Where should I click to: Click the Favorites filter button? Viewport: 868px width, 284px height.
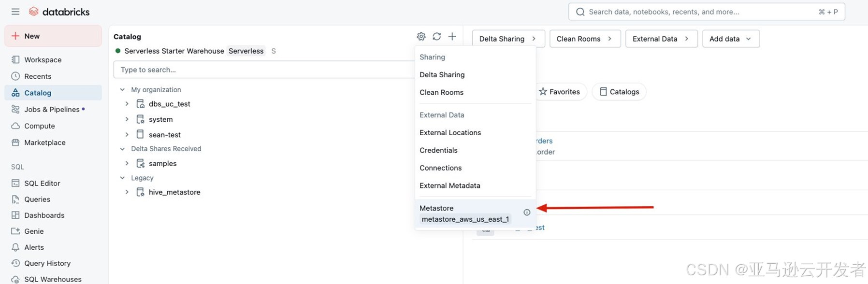(x=560, y=92)
